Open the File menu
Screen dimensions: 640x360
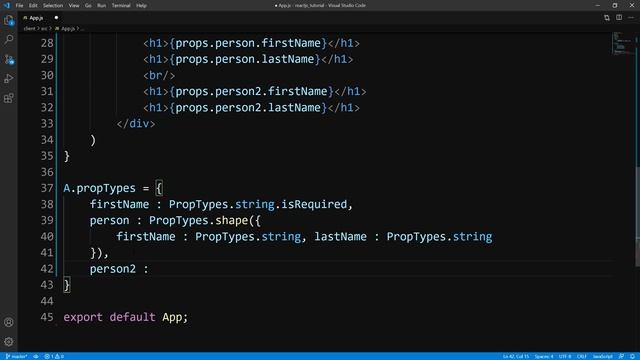[19, 6]
